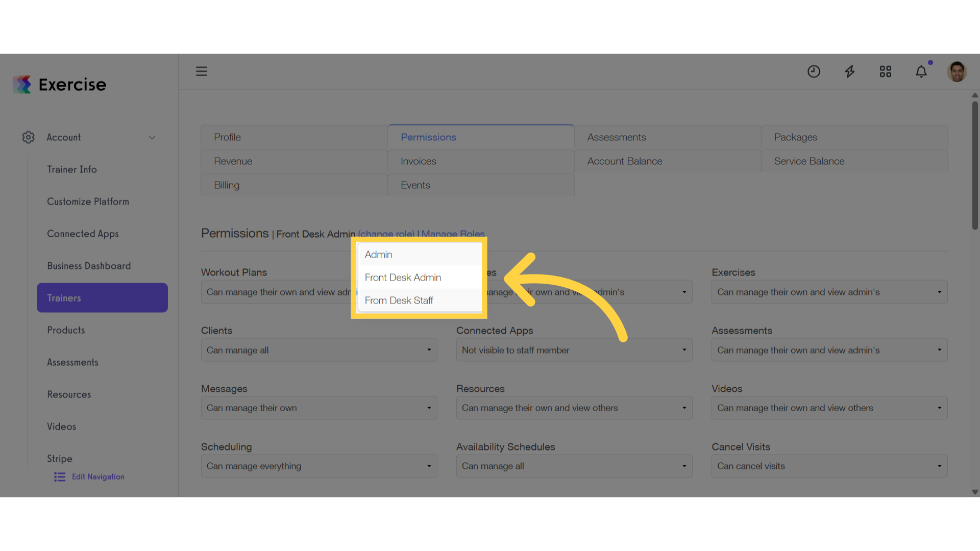Click the Edit Navigation link

(x=98, y=477)
